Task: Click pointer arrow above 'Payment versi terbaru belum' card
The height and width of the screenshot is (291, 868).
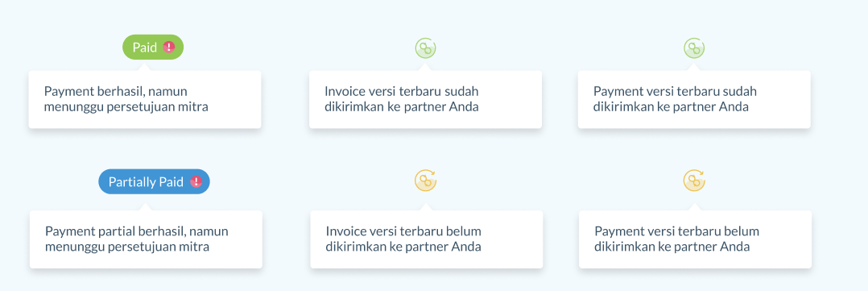Action: click(695, 207)
